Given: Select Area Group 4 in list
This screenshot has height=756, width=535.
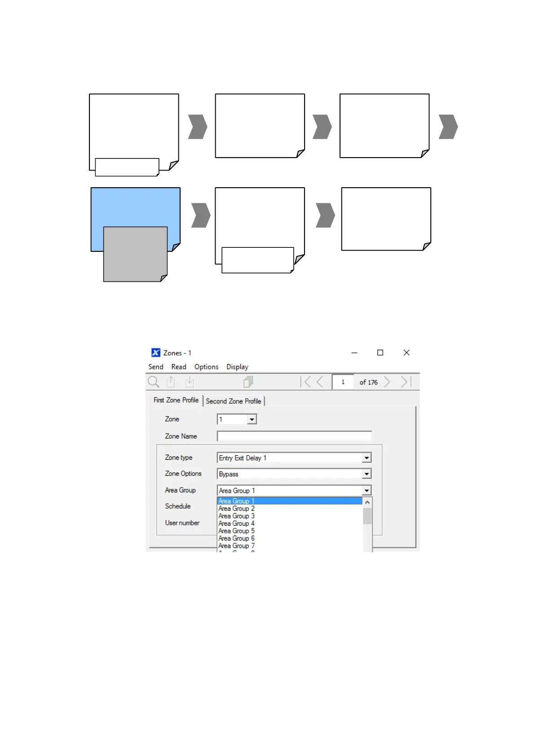Looking at the screenshot, I should pyautogui.click(x=290, y=523).
